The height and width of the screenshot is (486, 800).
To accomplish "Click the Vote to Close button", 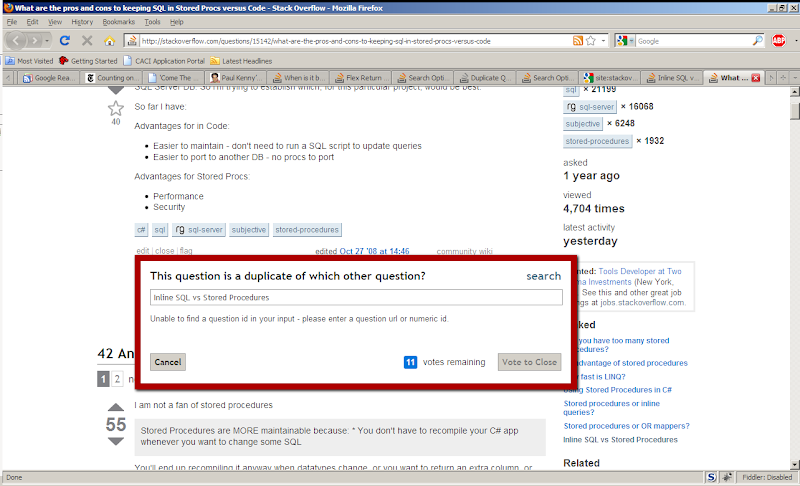I will coord(530,362).
